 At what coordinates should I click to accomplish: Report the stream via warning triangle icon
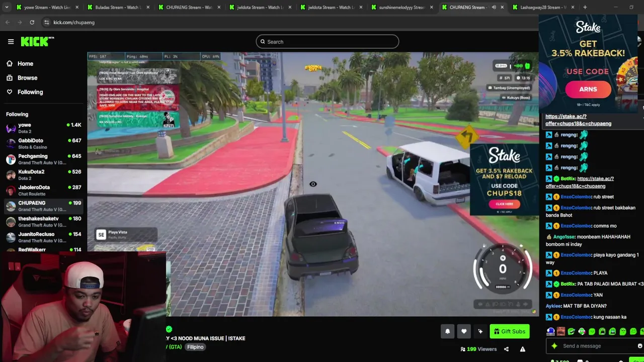coord(522,349)
